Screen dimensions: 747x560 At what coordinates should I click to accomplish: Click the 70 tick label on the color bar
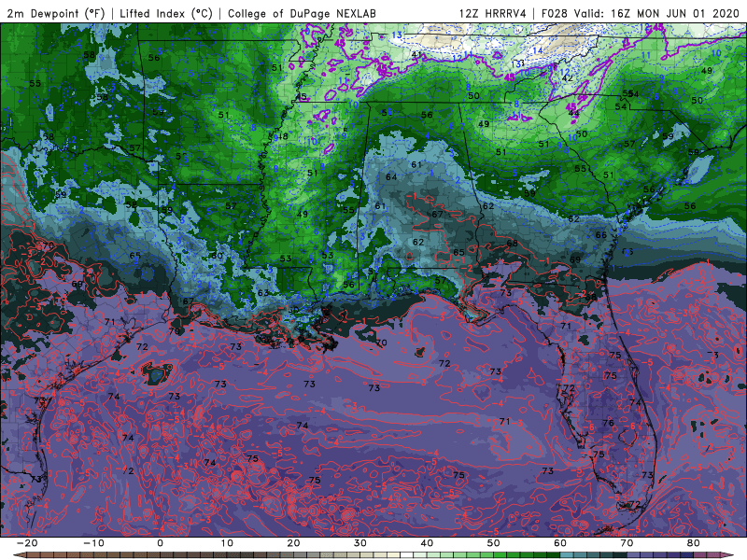tap(627, 543)
